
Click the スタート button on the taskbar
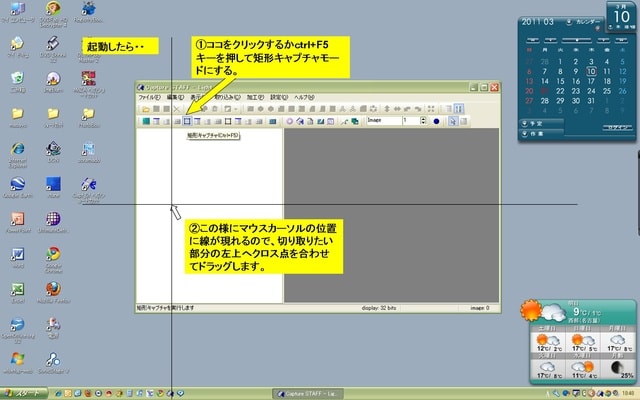(24, 393)
